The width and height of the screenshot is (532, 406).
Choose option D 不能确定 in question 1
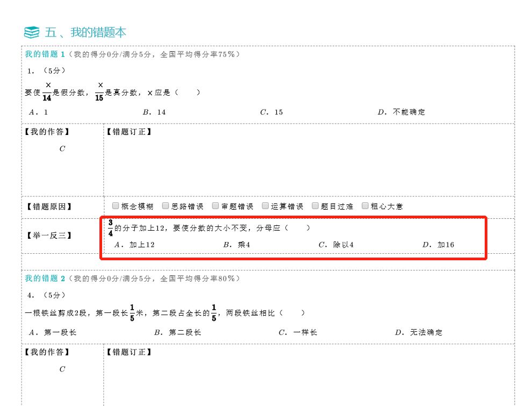[x=401, y=112]
